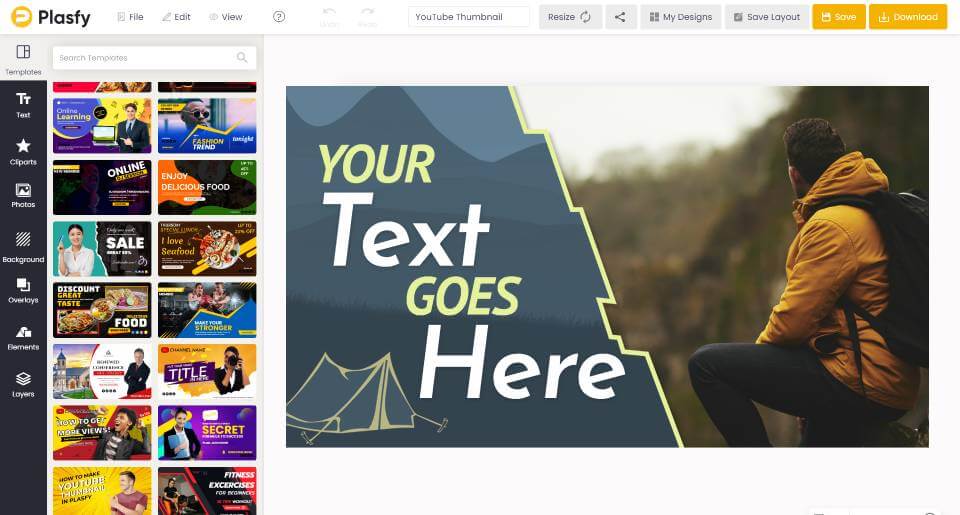Open the View menu

pos(226,17)
